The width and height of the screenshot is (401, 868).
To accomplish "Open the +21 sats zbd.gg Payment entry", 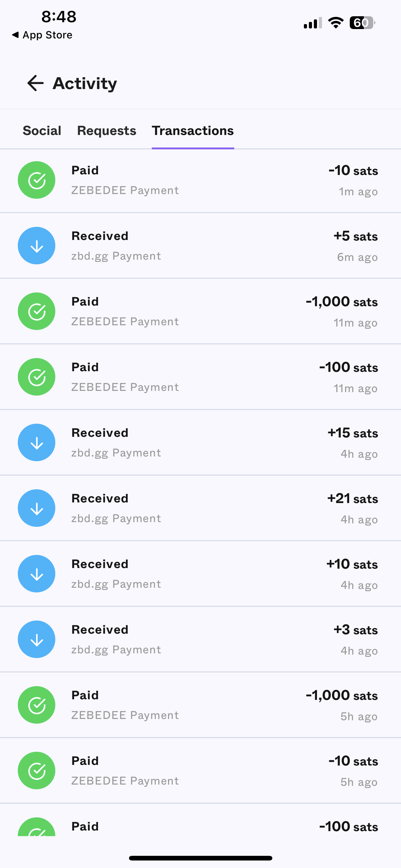I will (x=200, y=508).
